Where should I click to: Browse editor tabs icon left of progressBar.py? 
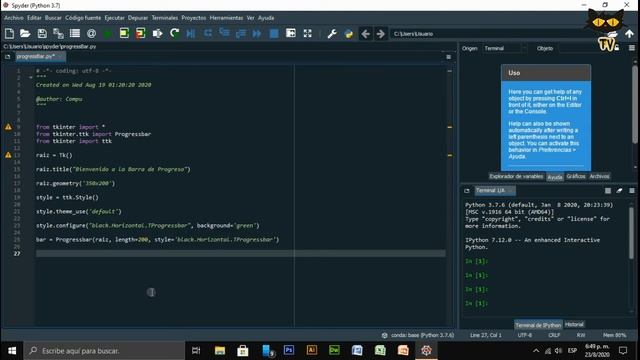tap(7, 57)
